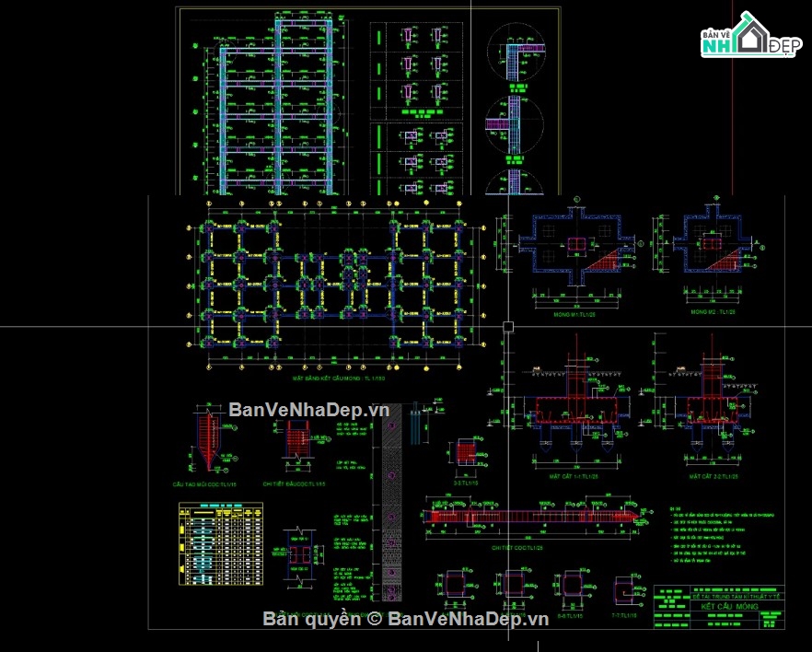Select the 'CHI TIẾT ĐẦU CỌC TL1/15' caption
Screen dimensions: 812x652
(x=294, y=484)
